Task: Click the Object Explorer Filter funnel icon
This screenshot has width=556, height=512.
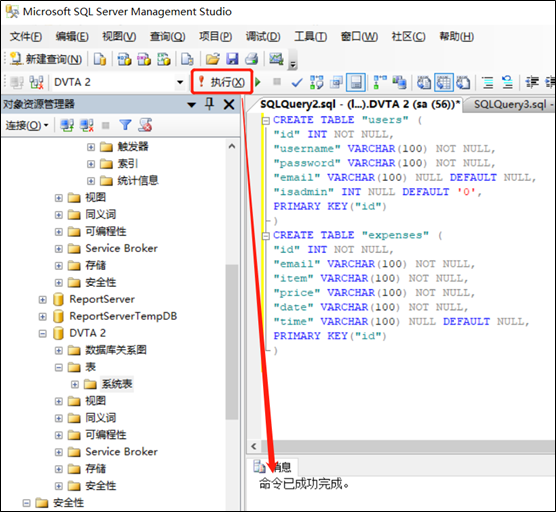Action: pos(125,125)
